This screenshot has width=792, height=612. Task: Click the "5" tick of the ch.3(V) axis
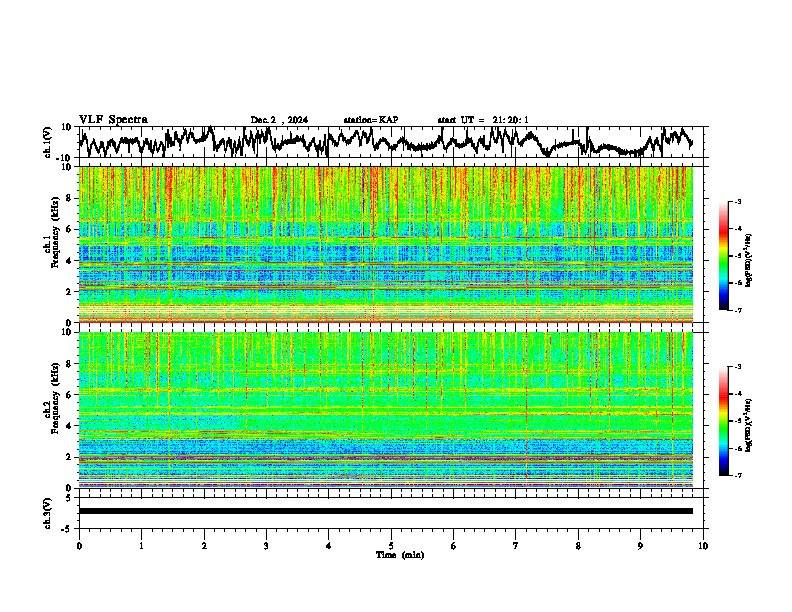click(69, 498)
